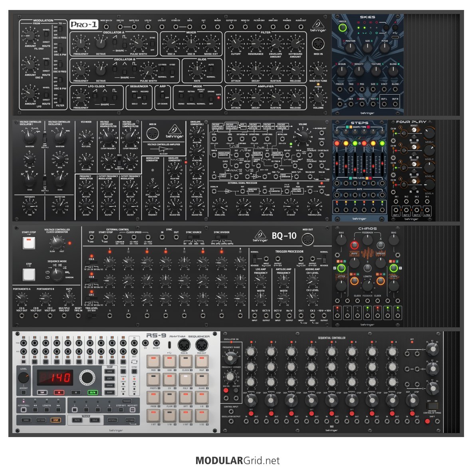Click the Start/Stop button on the BQ-10
This screenshot has height=469, width=476.
click(x=29, y=243)
